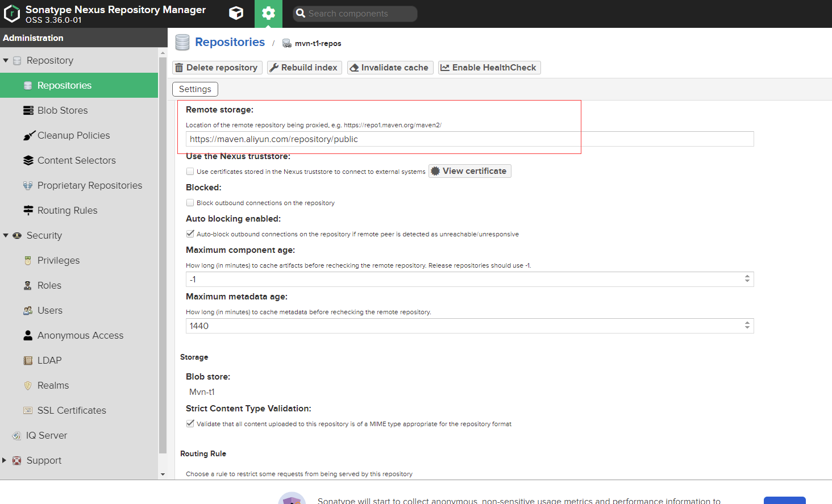Click the Proprietary Repositories icon
The height and width of the screenshot is (504, 832).
point(28,185)
